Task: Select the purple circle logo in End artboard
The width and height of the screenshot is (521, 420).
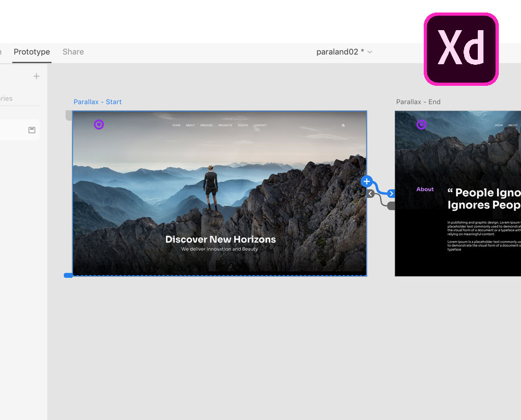Action: pyautogui.click(x=421, y=124)
